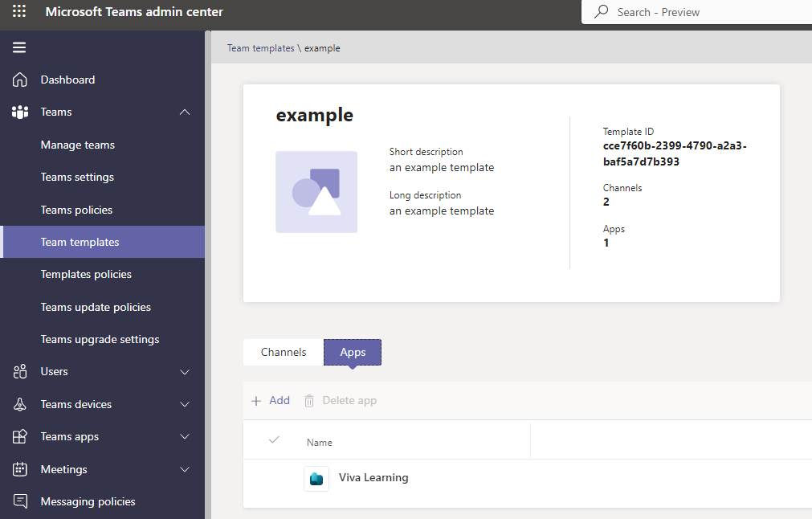Click Microsoft Teams admin center title
812x519 pixels.
click(134, 11)
